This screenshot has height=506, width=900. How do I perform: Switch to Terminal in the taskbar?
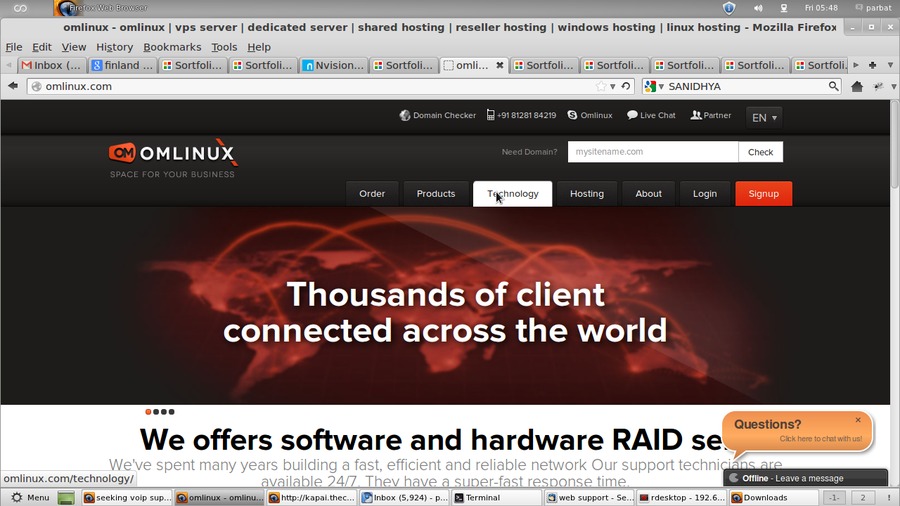(x=496, y=497)
